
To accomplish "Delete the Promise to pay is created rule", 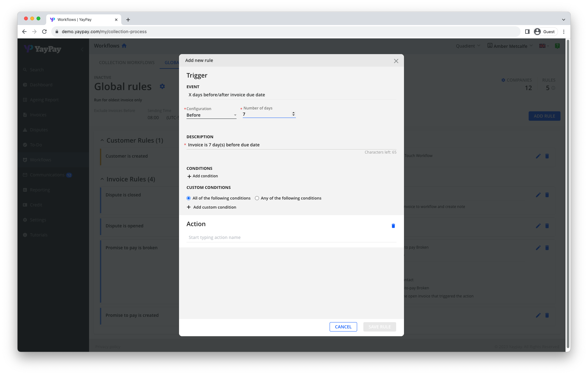I will click(547, 315).
